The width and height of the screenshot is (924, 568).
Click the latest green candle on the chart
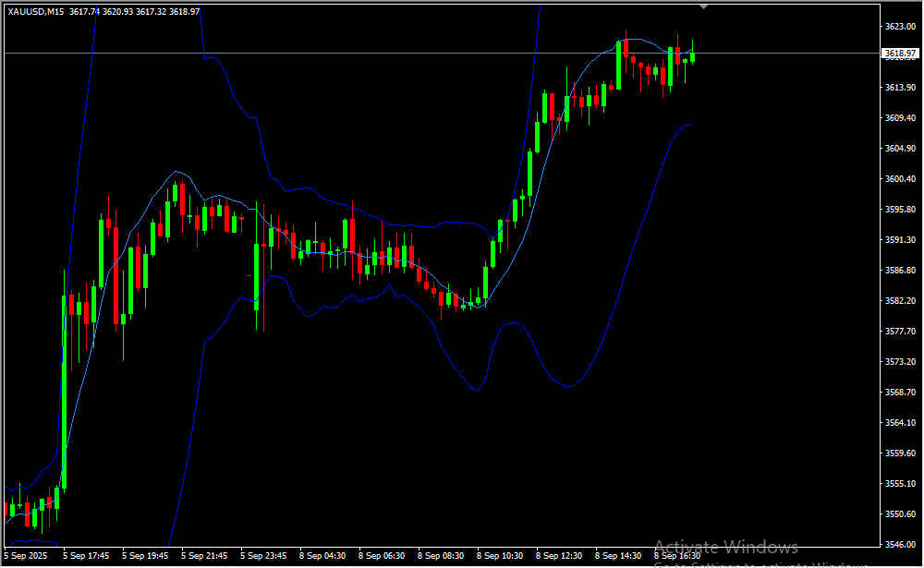692,57
